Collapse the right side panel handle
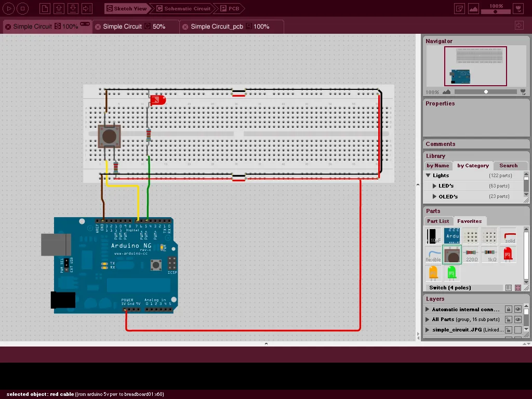This screenshot has height=399, width=532. (418, 185)
